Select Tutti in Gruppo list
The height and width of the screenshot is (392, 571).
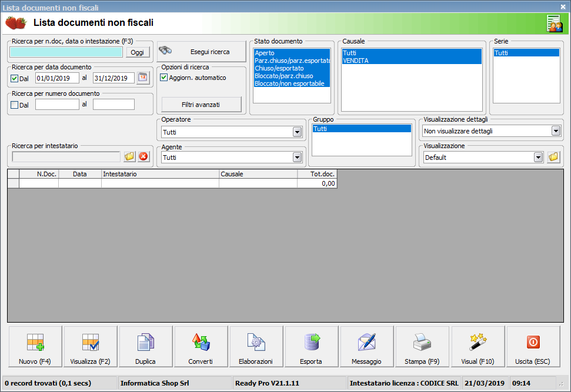click(362, 129)
